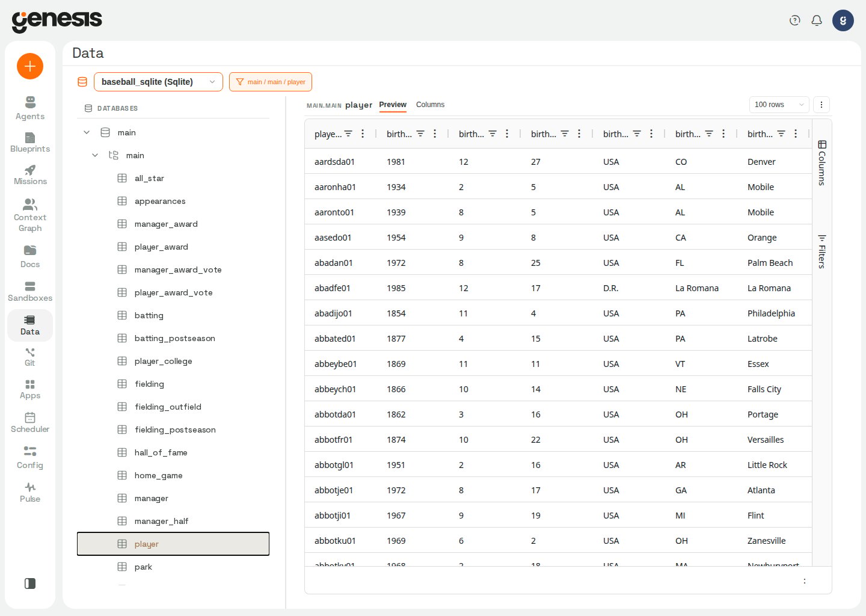Switch to the Columns tab
This screenshot has height=616, width=866.
coord(430,105)
